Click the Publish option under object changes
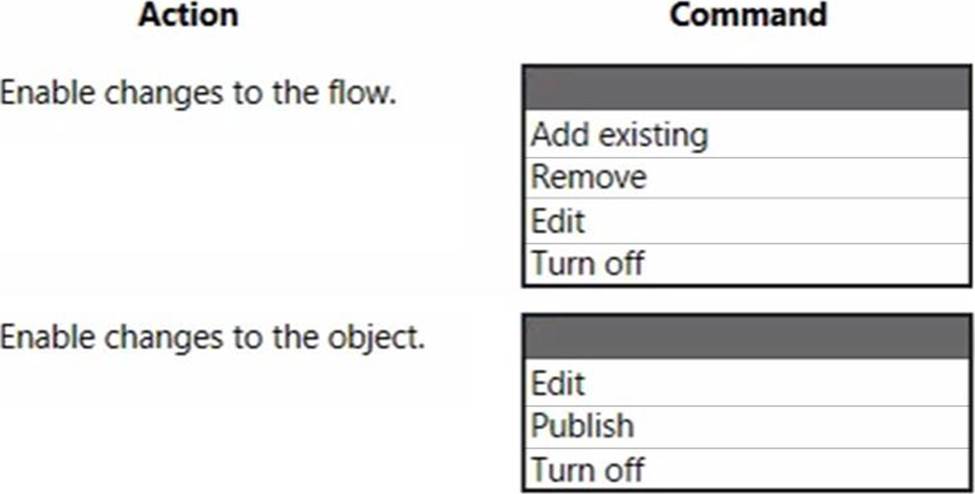 click(746, 425)
